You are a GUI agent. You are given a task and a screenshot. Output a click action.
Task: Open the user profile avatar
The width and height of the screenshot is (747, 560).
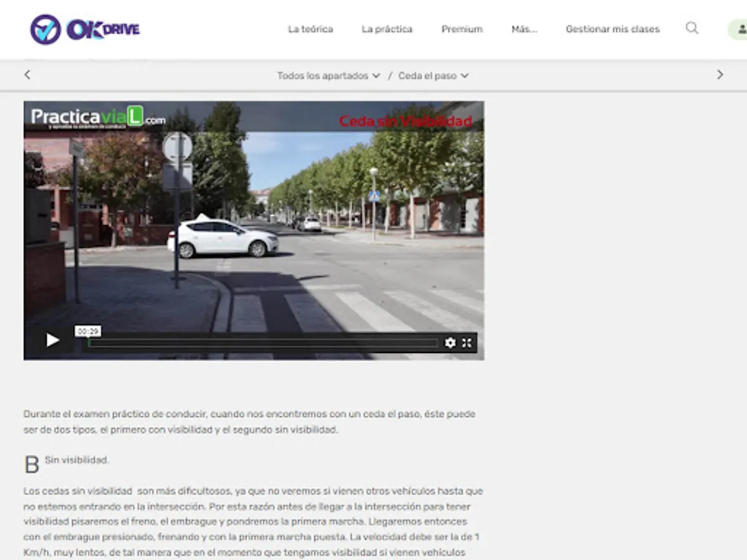740,29
